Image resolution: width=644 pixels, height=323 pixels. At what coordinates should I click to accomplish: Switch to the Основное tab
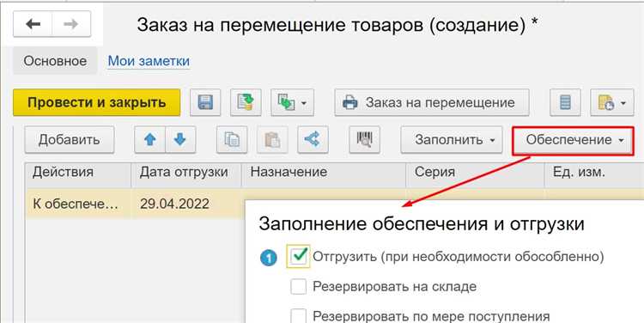tap(55, 61)
